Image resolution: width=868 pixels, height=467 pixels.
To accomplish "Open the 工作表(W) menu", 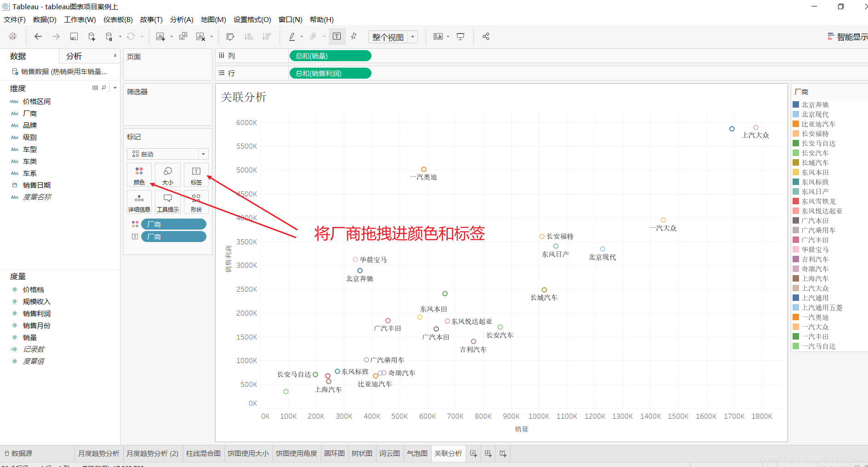I will pos(80,19).
